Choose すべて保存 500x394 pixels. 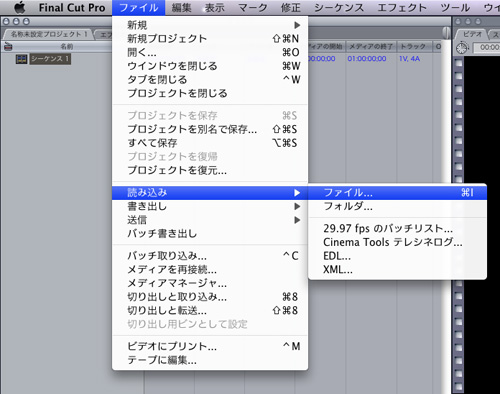pos(210,143)
